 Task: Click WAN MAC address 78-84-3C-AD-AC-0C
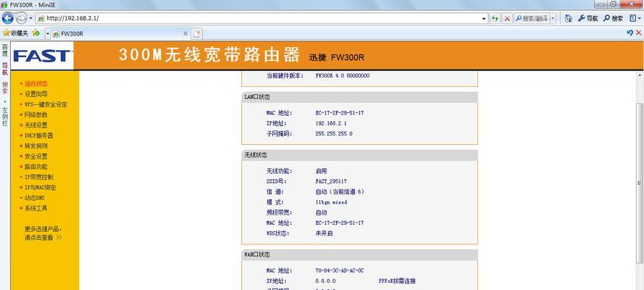(339, 270)
